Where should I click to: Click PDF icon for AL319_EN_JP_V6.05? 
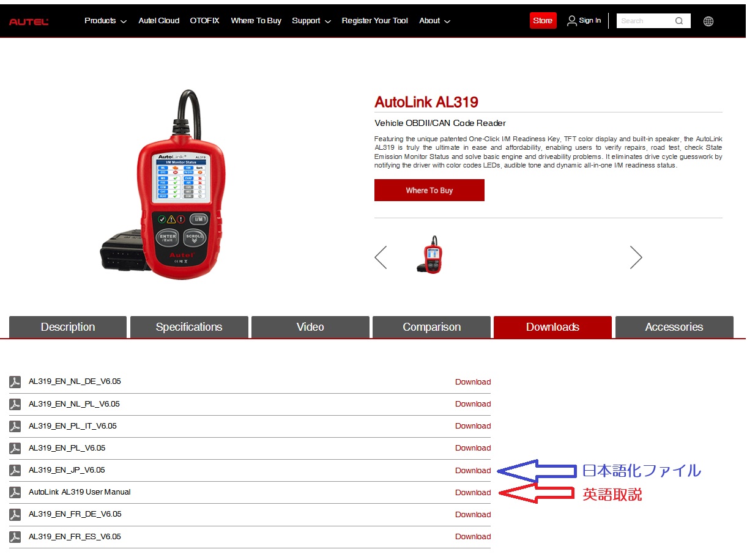coord(15,470)
